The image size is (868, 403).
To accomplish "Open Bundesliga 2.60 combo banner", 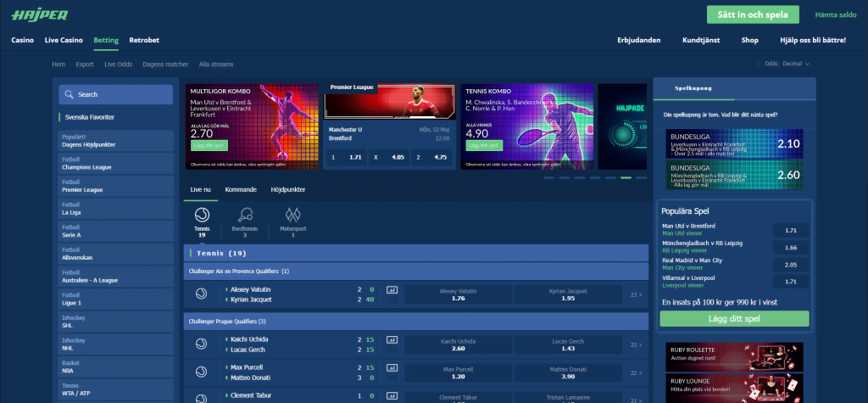I will (734, 175).
